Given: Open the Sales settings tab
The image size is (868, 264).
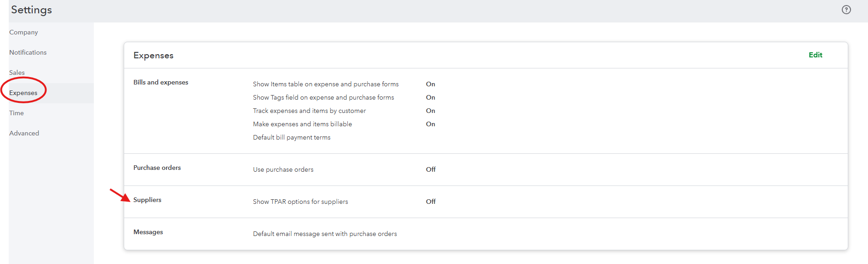Looking at the screenshot, I should tap(17, 73).
